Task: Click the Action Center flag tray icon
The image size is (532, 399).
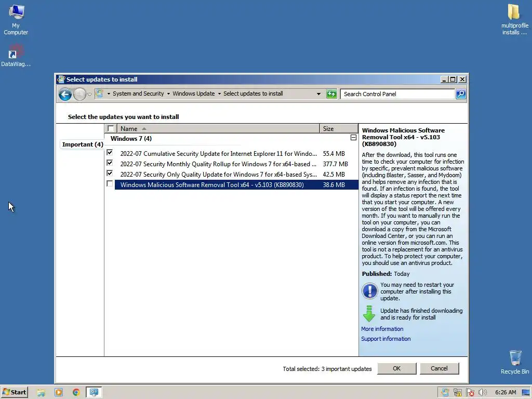Action: [470, 393]
